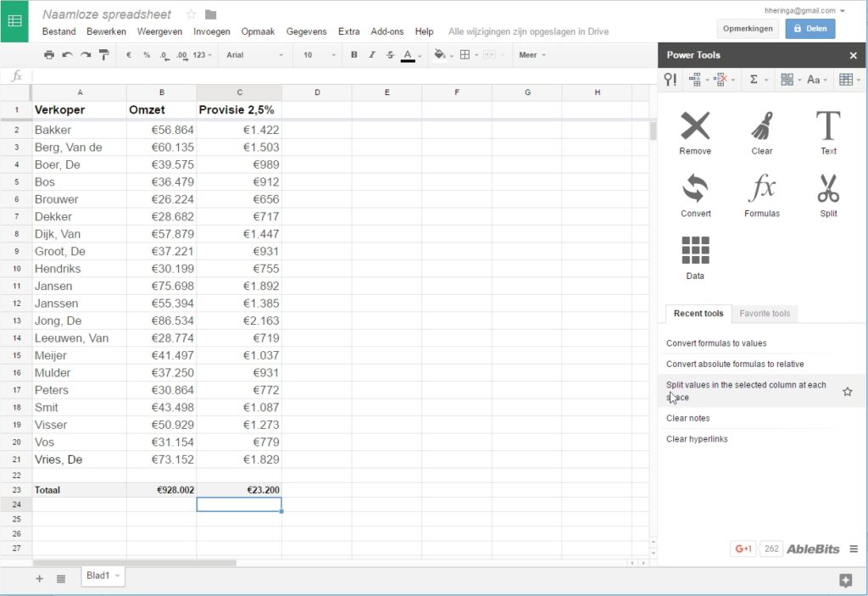
Task: Open the Clear tool in Power Tools
Action: click(x=761, y=131)
